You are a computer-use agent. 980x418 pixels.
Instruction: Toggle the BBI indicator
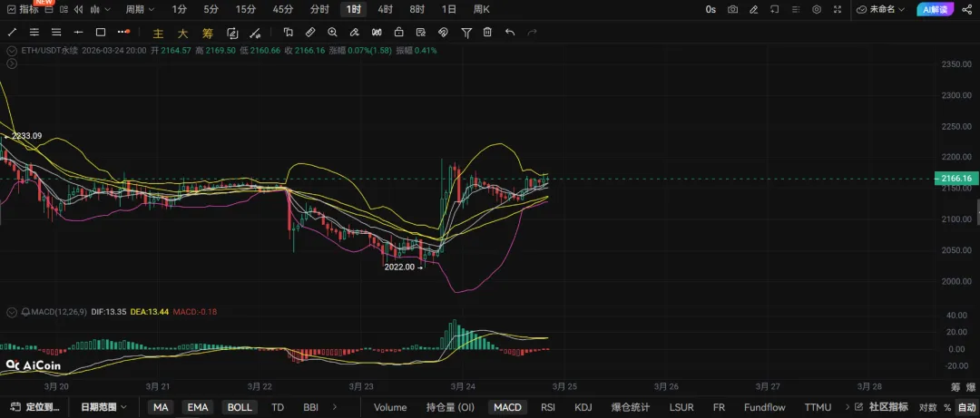pyautogui.click(x=310, y=407)
